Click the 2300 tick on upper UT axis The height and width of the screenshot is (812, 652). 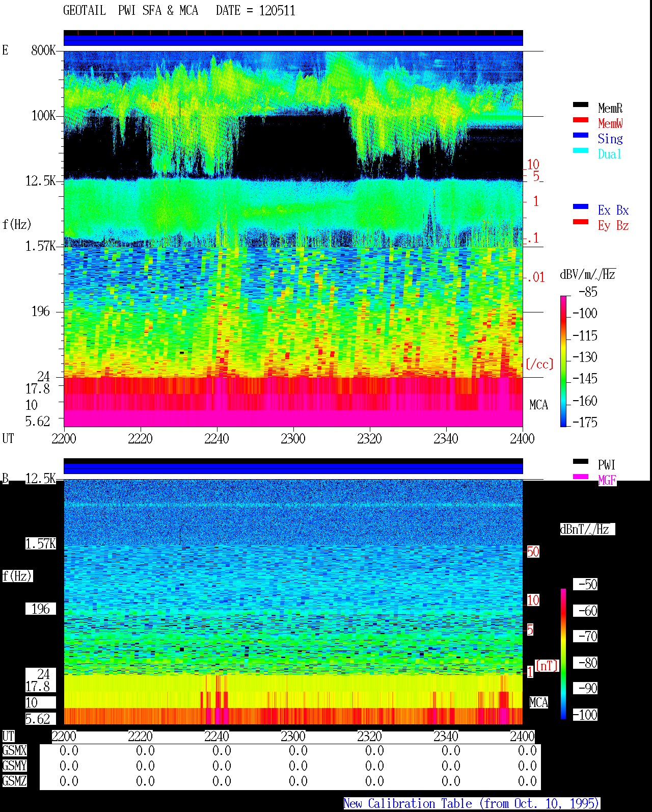293,438
